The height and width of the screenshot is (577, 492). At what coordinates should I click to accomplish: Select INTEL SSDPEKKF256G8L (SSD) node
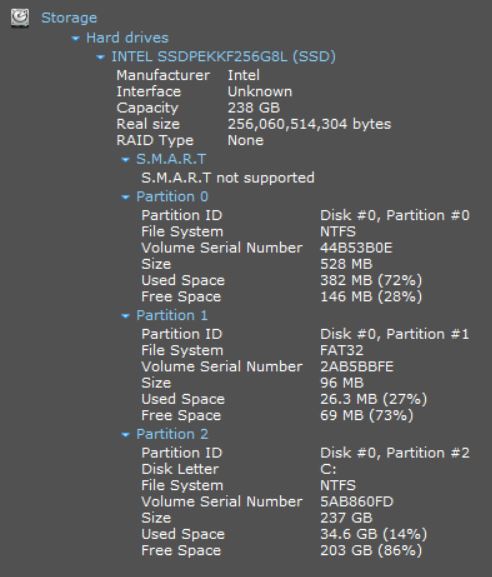pos(223,57)
